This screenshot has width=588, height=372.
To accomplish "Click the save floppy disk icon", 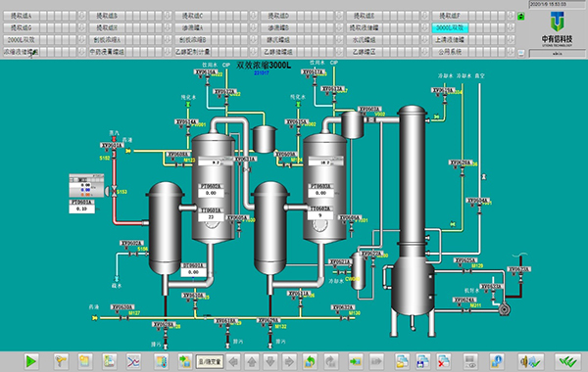I will point(423,361).
